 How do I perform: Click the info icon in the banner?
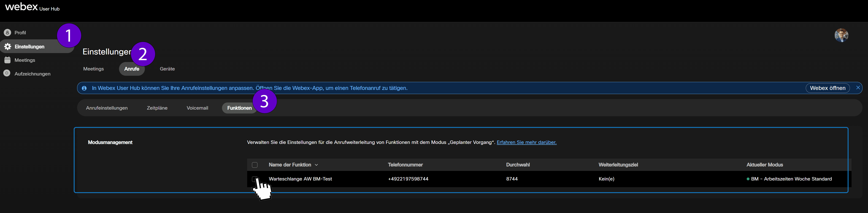84,88
